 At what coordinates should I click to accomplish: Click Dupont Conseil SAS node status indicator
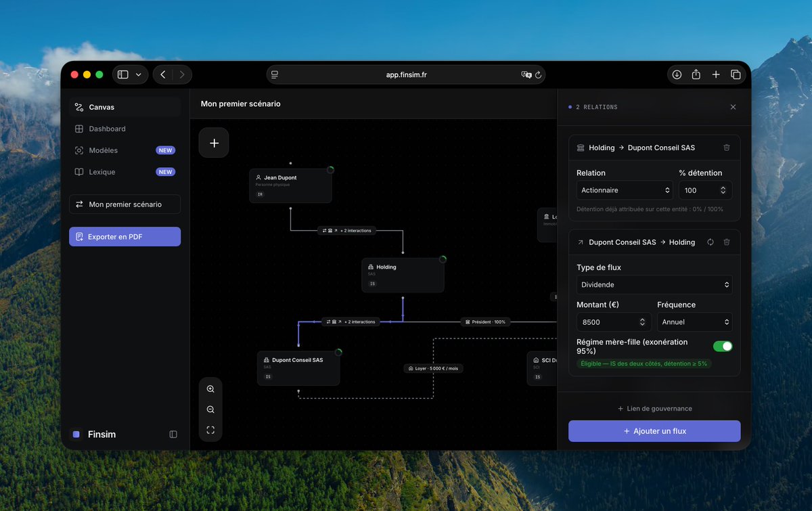(338, 352)
